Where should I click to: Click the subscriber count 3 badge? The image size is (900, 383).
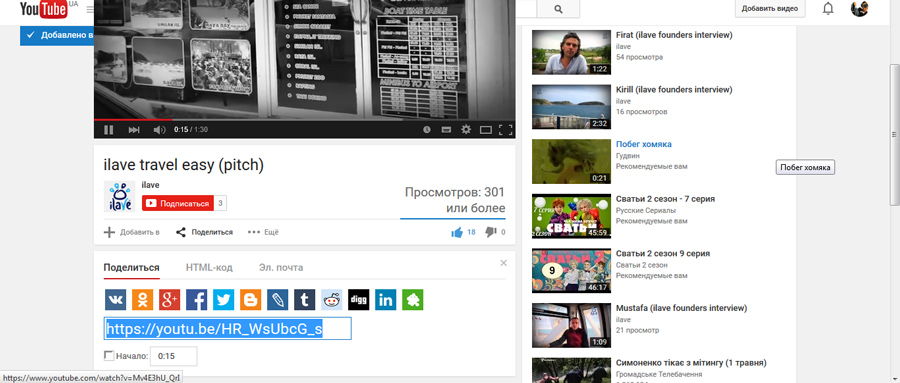point(220,203)
